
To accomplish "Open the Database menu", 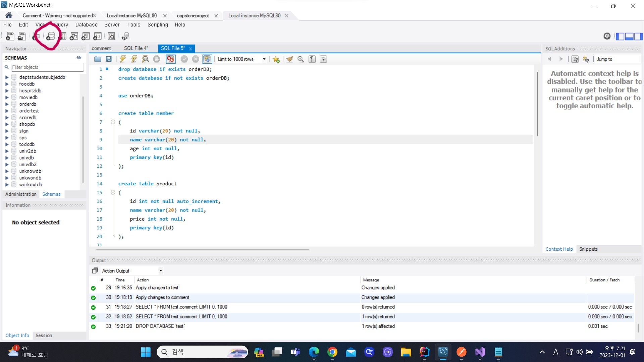I will point(86,25).
